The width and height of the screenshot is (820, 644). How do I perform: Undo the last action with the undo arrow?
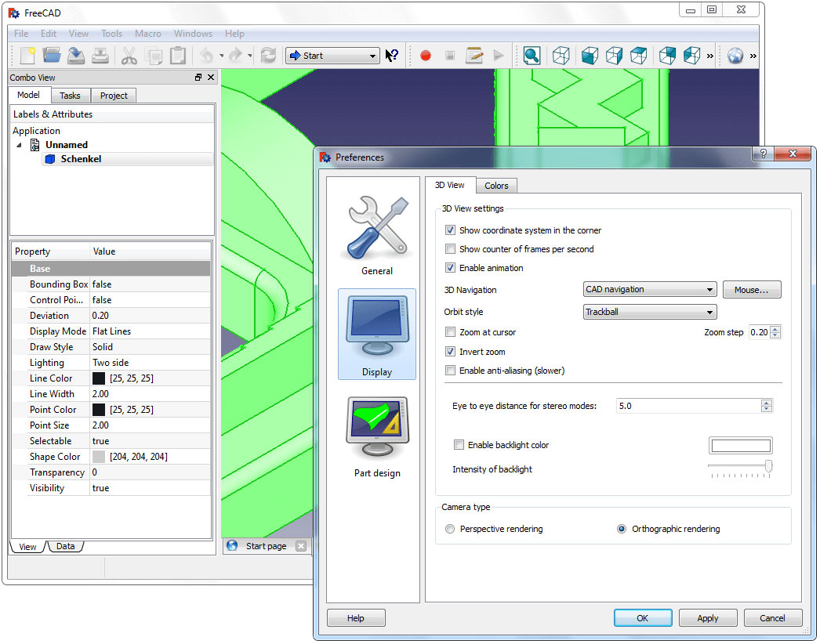click(x=207, y=56)
